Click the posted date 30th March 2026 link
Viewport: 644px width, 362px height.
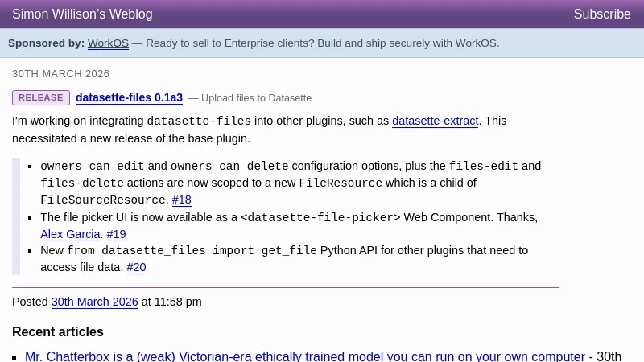coord(95,302)
